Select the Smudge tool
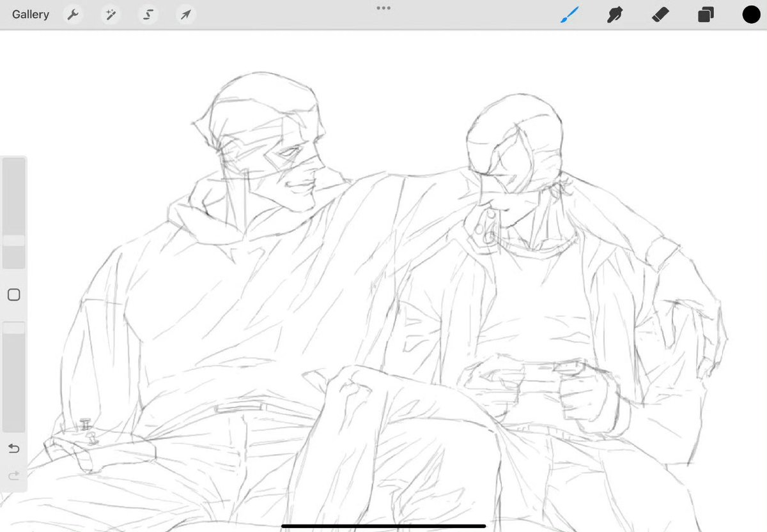 point(615,15)
